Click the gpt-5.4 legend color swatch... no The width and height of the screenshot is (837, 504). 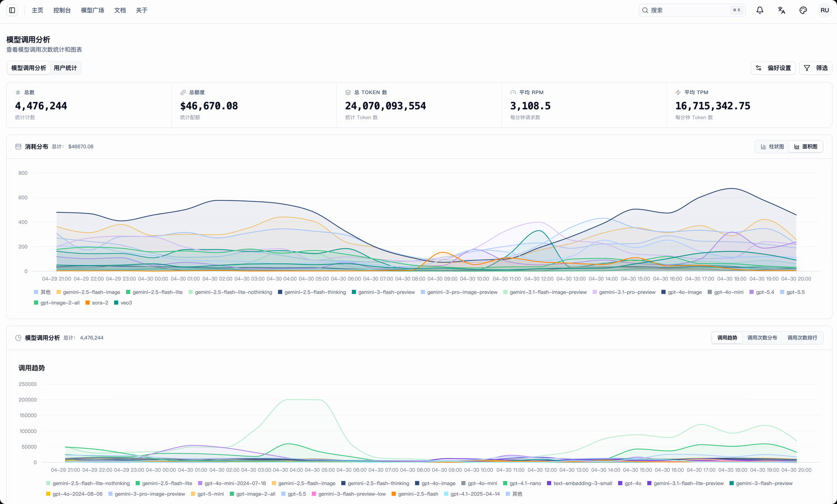click(752, 292)
